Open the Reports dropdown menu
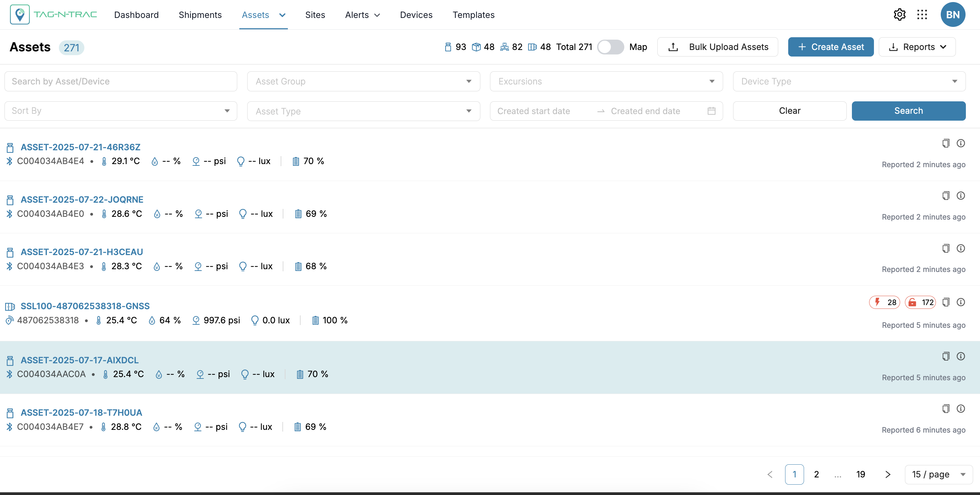 pos(917,47)
